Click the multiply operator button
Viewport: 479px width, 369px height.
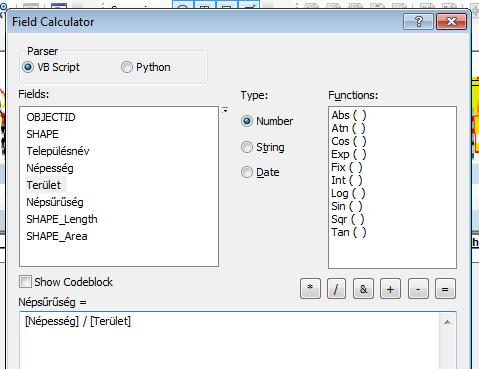click(x=310, y=289)
